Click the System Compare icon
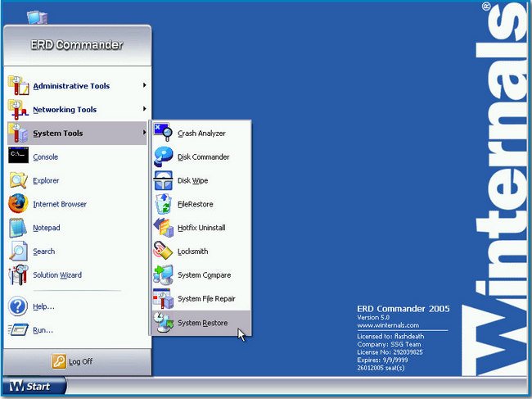 163,274
